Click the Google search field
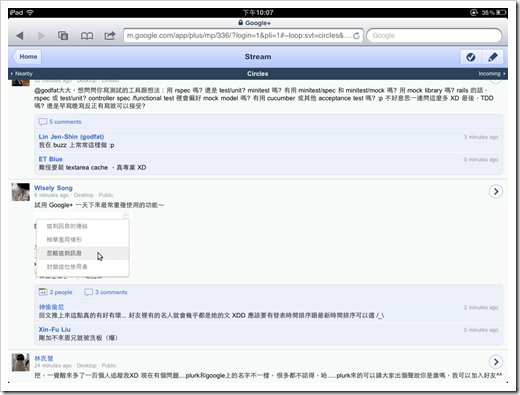The height and width of the screenshot is (395, 520). 434,35
